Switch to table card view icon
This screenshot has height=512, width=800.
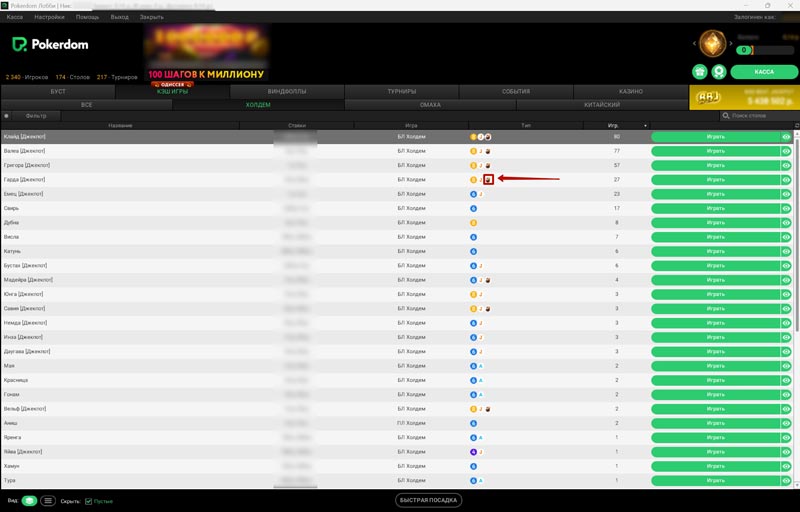[30, 500]
